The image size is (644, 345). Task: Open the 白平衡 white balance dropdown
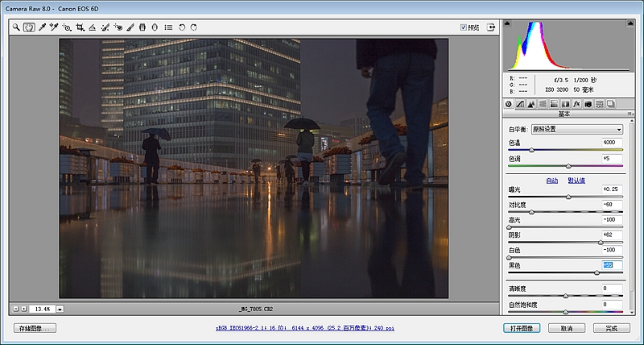point(577,129)
